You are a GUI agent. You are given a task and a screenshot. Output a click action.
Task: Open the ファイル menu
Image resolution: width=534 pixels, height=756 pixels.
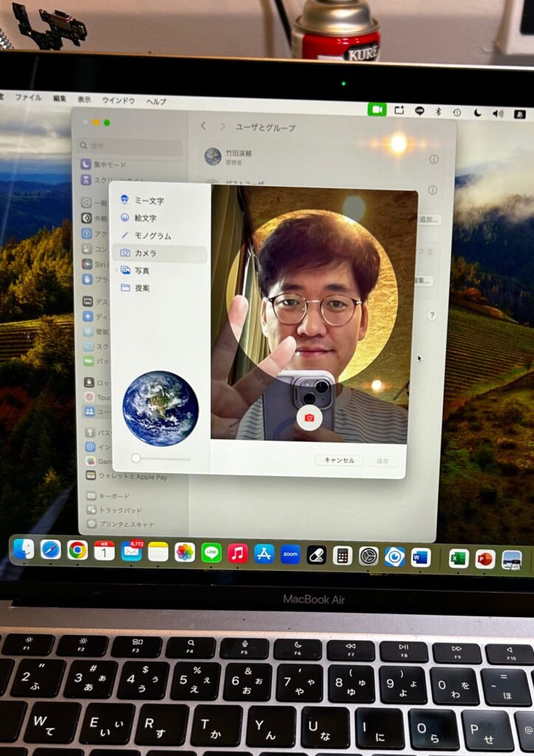click(28, 97)
